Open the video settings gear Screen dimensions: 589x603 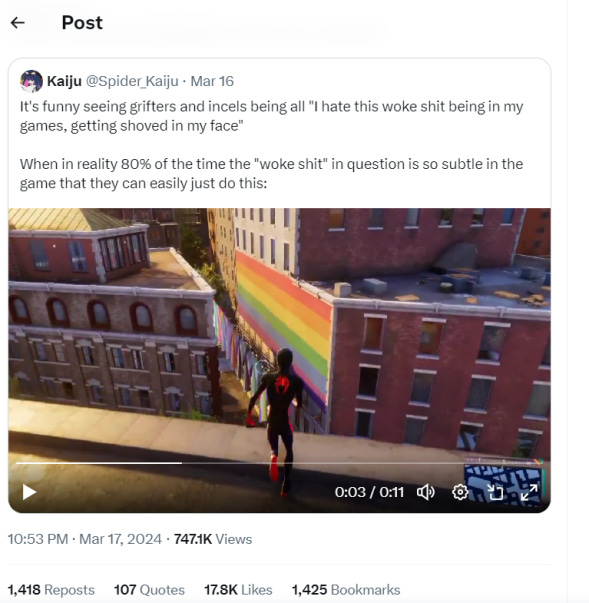tap(460, 492)
